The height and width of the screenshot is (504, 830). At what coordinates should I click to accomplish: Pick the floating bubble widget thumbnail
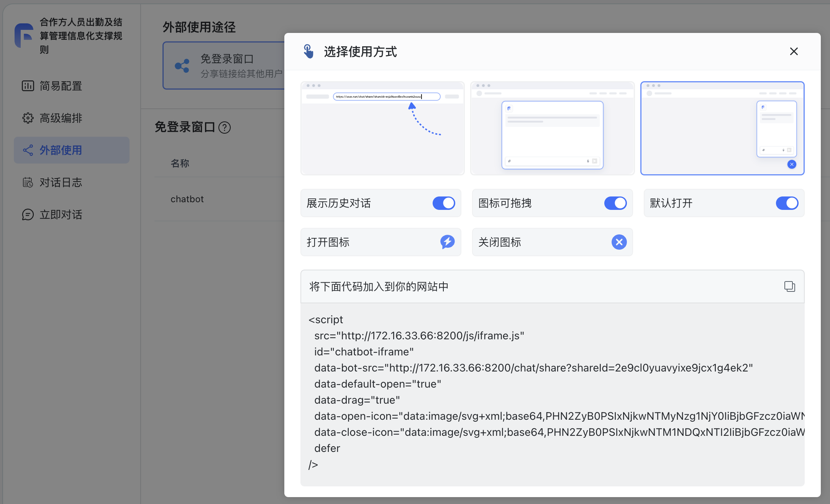pos(722,128)
